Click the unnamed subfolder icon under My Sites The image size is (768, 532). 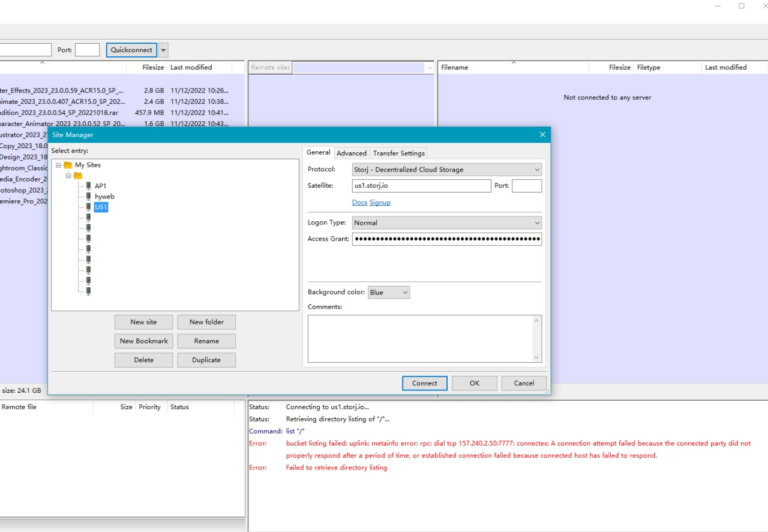coord(78,176)
